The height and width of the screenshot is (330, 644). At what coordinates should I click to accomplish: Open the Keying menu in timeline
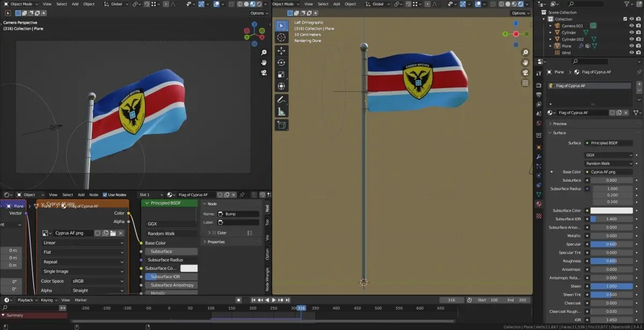[x=48, y=300]
